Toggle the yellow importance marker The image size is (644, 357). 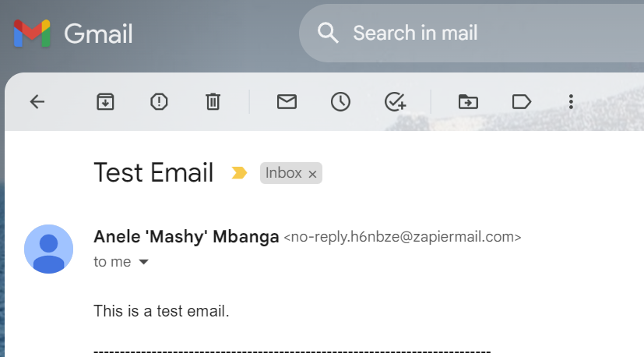(x=239, y=173)
